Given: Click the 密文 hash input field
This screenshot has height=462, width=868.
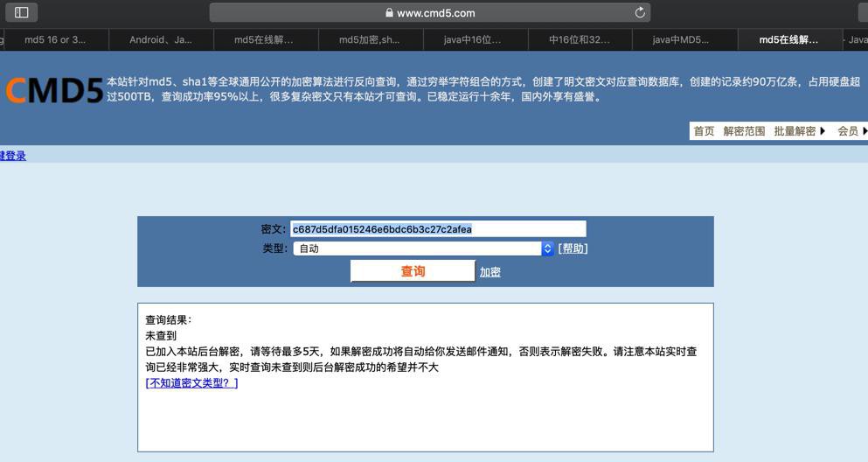Looking at the screenshot, I should click(x=438, y=228).
